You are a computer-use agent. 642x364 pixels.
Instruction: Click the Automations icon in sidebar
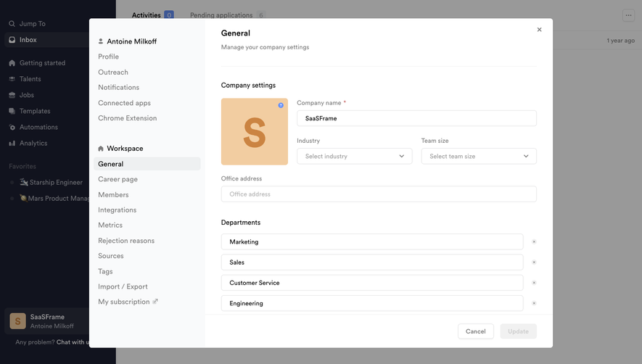point(12,128)
